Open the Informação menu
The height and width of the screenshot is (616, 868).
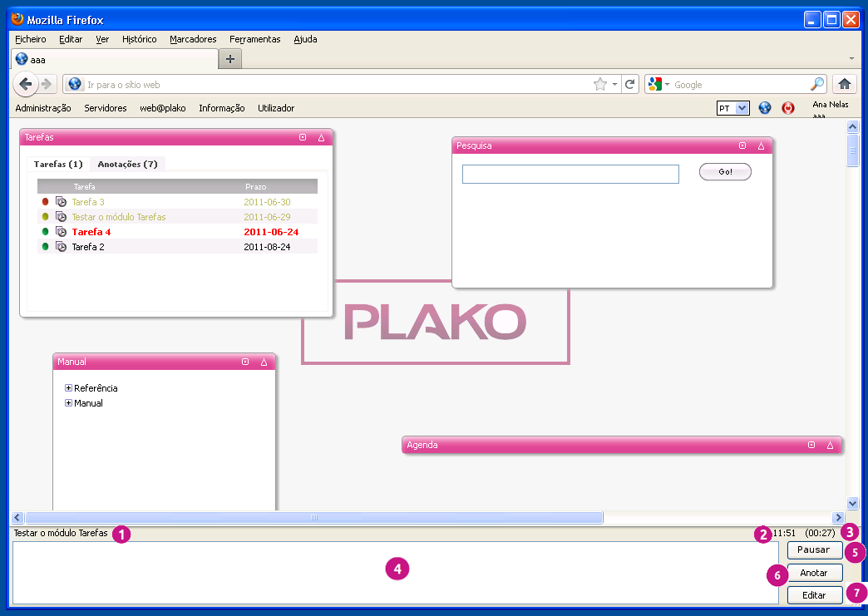point(222,108)
